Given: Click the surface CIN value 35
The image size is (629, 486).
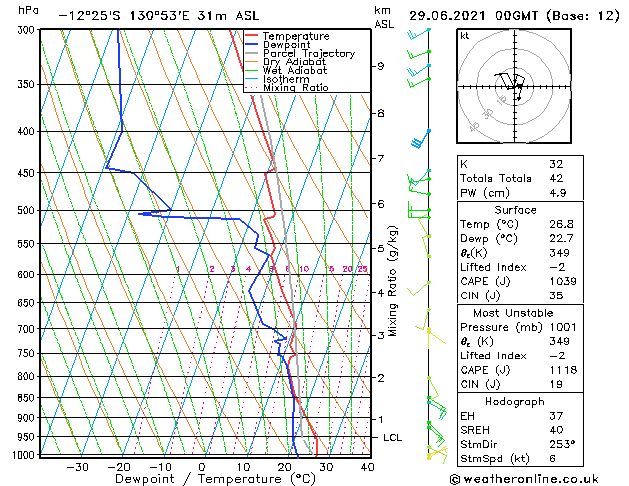Looking at the screenshot, I should coord(556,296).
